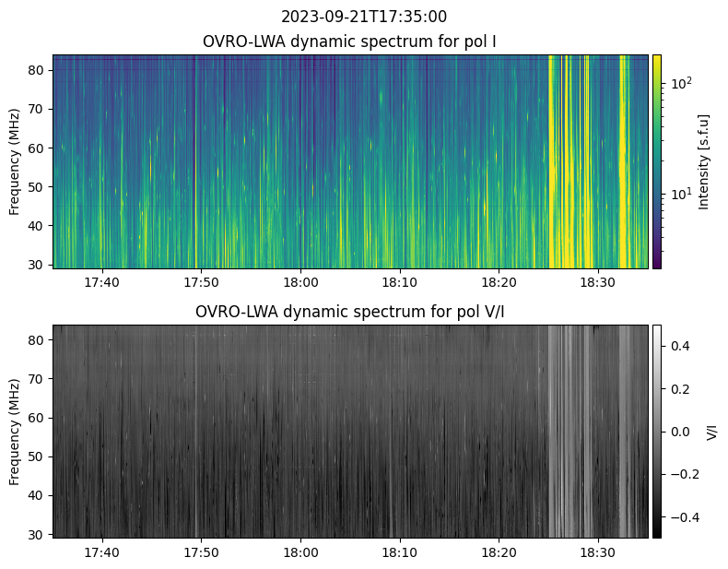Image resolution: width=728 pixels, height=569 pixels.
Task: Click the 2023-09-21T17:35:00 figure title
Action: coord(363,17)
